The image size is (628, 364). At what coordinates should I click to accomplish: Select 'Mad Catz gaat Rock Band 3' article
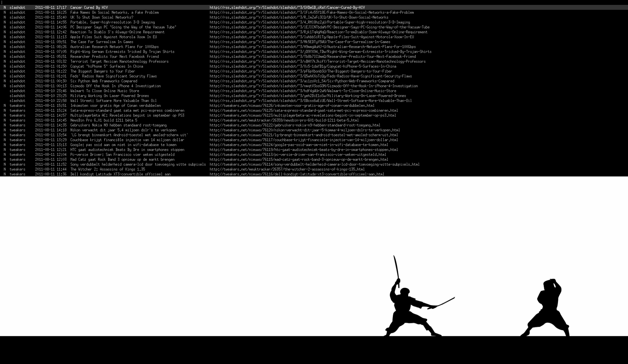[122, 159]
